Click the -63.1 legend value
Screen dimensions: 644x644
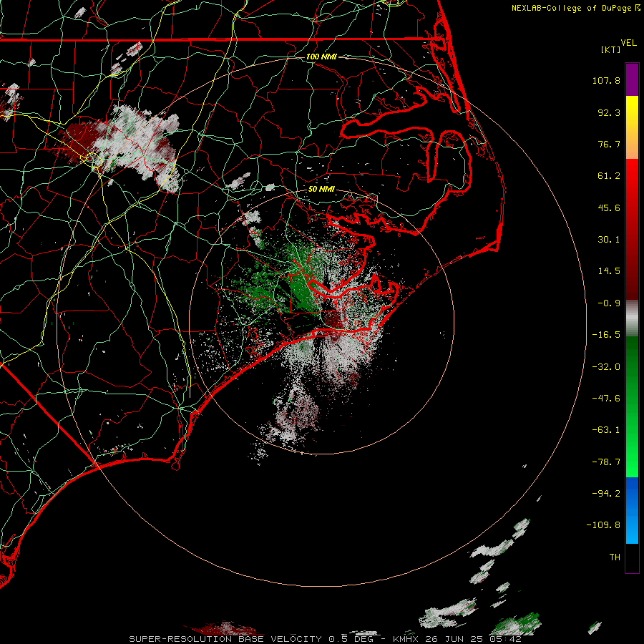coord(606,430)
